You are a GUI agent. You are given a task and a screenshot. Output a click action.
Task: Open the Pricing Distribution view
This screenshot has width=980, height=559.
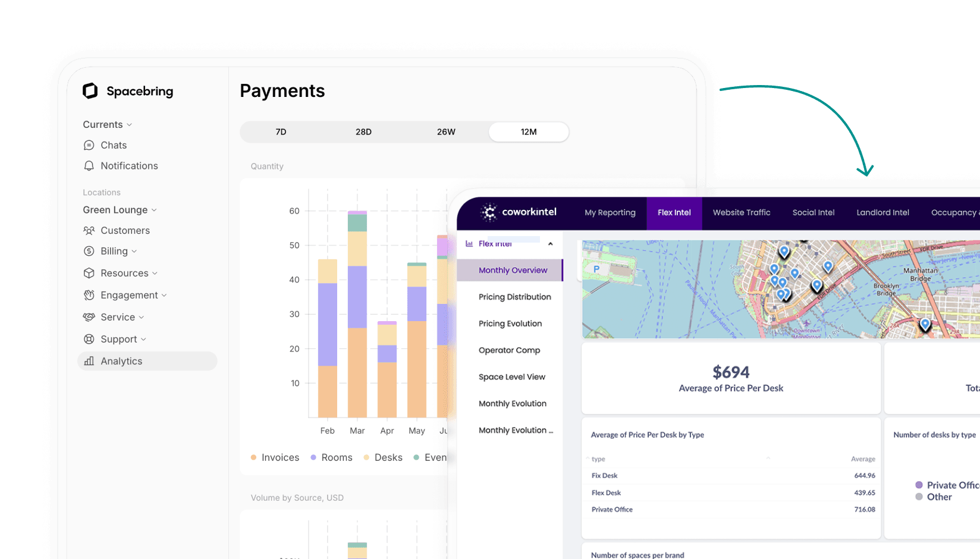click(514, 297)
